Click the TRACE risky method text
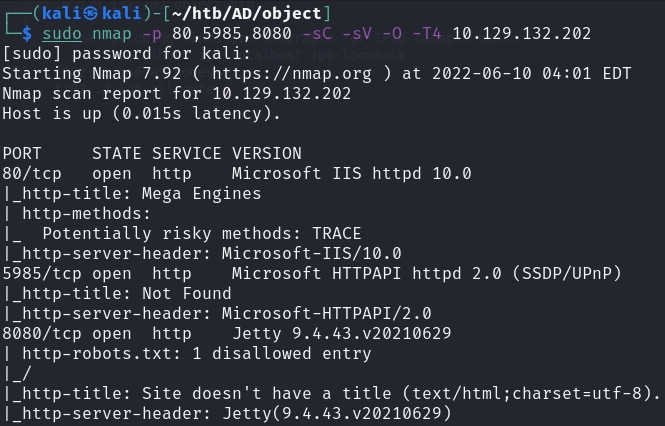665x426 pixels. 336,234
